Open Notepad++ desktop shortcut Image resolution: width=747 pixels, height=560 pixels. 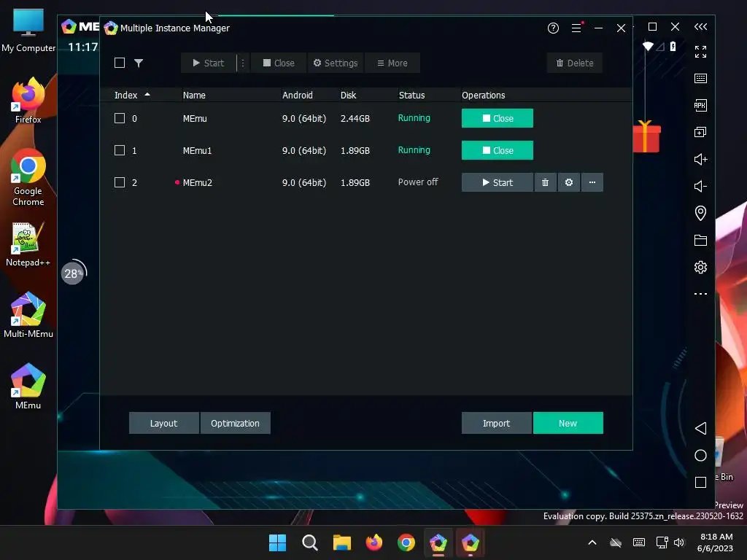pos(28,244)
